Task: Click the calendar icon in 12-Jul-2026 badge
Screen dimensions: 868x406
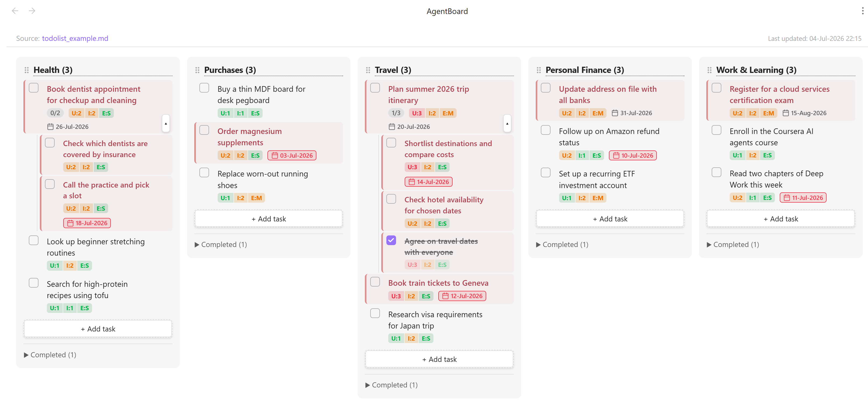Action: pos(445,296)
